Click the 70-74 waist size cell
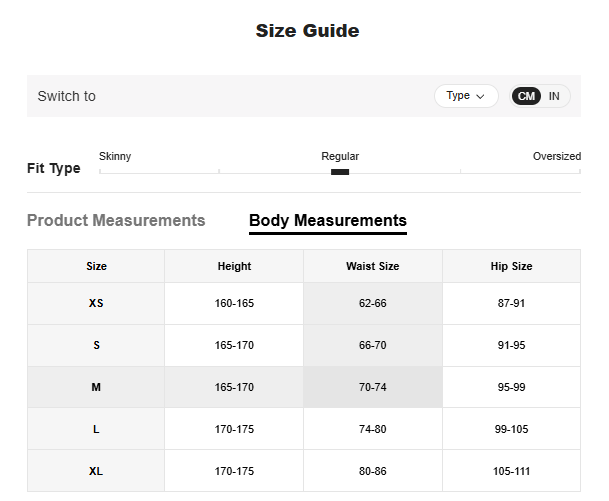Image resolution: width=609 pixels, height=501 pixels. point(372,387)
